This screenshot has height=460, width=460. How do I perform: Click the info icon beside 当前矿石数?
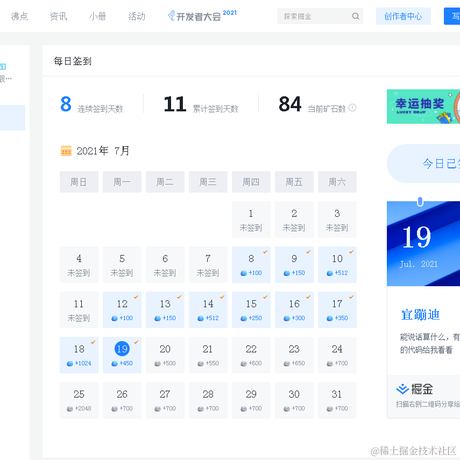click(352, 108)
